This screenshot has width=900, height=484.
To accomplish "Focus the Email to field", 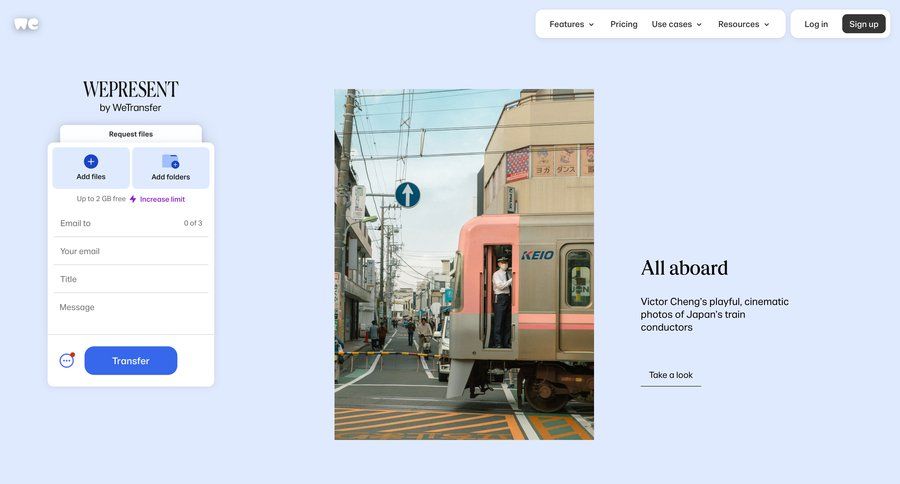I will (131, 223).
